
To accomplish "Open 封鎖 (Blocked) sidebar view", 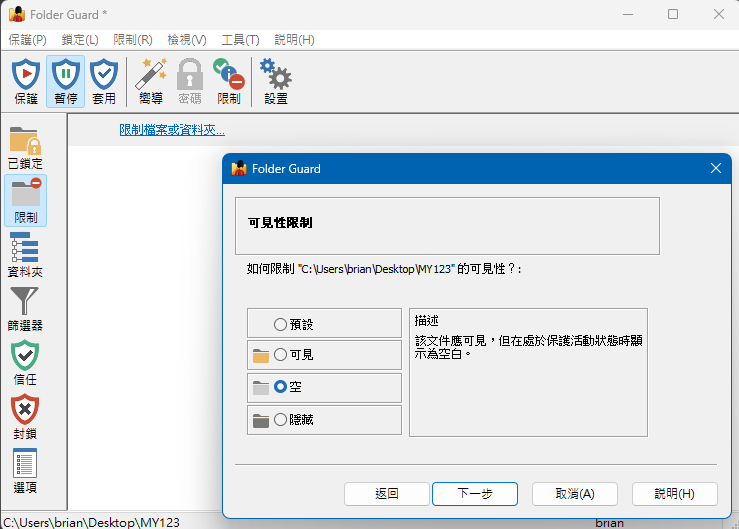I will pyautogui.click(x=26, y=417).
